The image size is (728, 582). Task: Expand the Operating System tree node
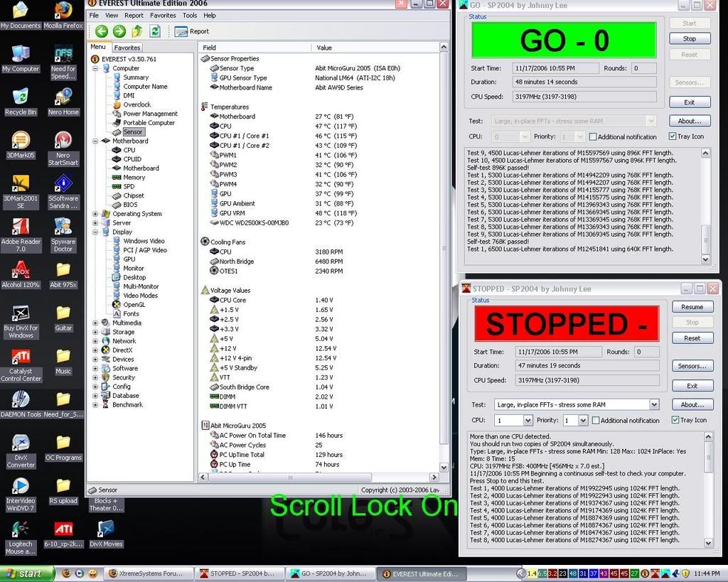coord(95,214)
